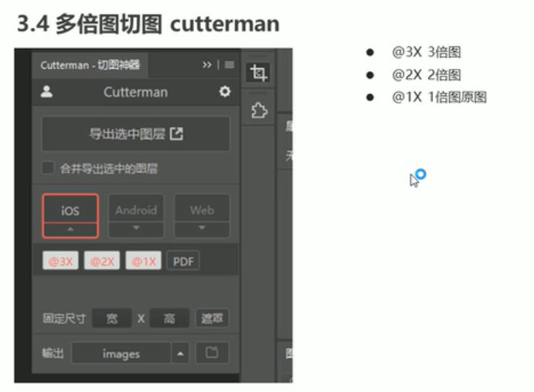Click the 输出 label
The width and height of the screenshot is (534, 392).
pos(53,353)
